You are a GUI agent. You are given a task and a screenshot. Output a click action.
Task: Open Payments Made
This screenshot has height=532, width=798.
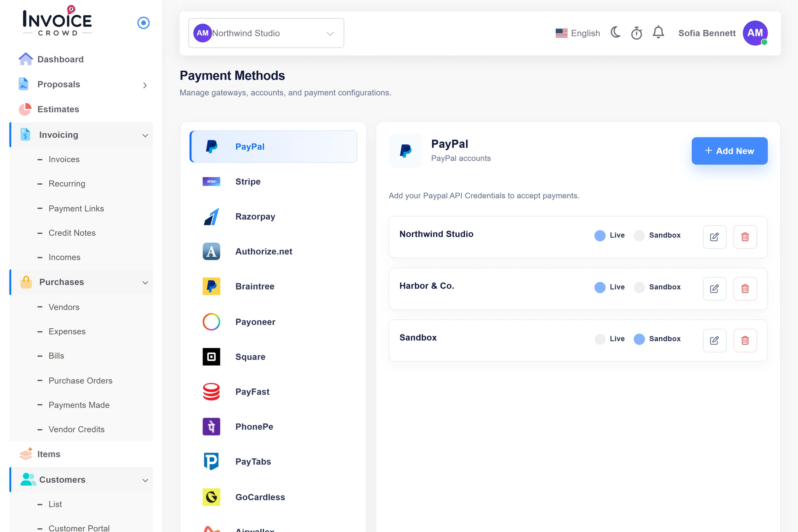point(79,405)
